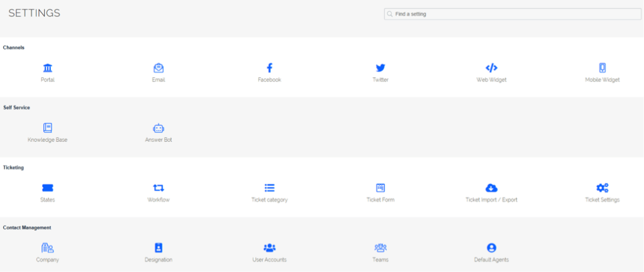Open the Workflow arrows icon

point(158,188)
